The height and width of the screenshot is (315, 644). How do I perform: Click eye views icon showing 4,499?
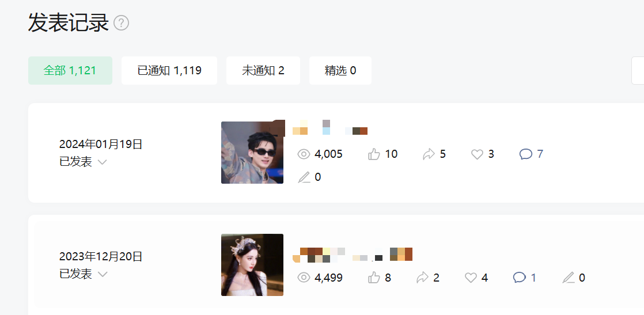point(304,278)
